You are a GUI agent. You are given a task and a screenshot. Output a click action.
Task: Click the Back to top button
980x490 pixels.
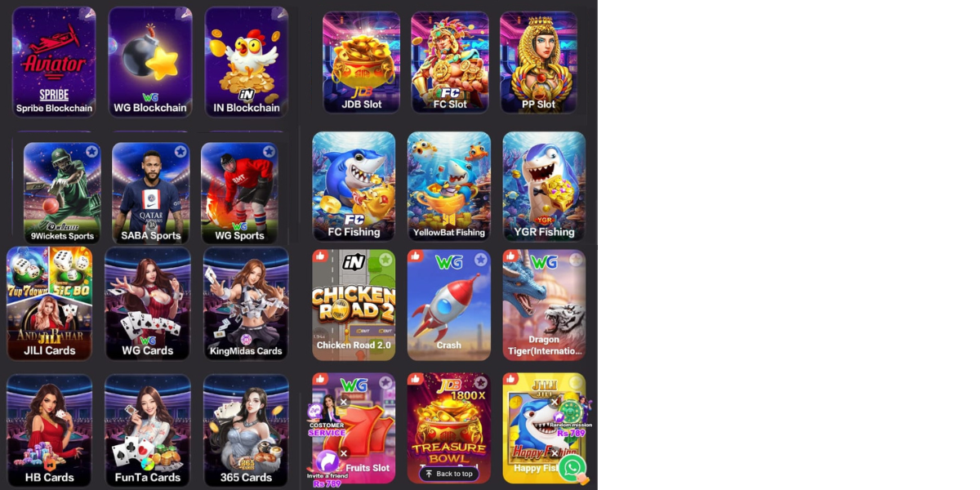[449, 474]
